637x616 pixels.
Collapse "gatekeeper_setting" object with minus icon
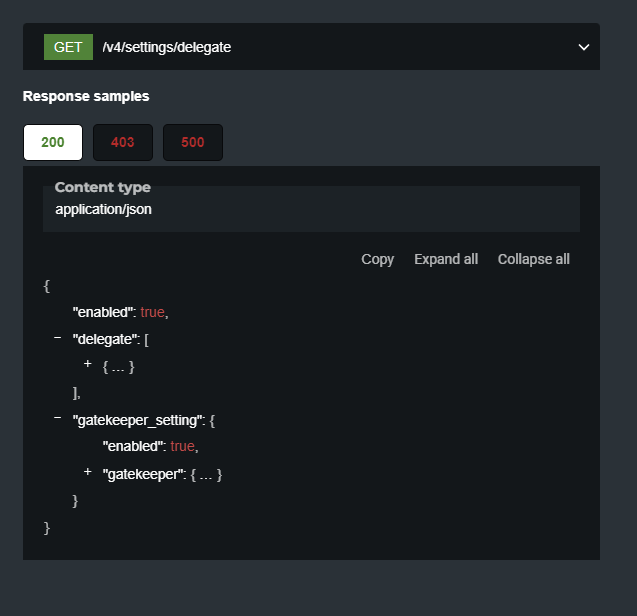58,418
